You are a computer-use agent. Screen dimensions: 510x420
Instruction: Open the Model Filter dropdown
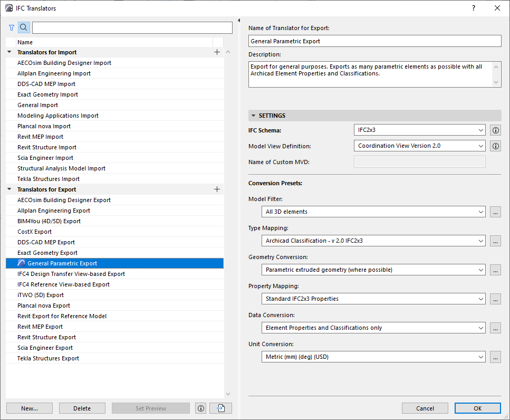[x=373, y=212]
